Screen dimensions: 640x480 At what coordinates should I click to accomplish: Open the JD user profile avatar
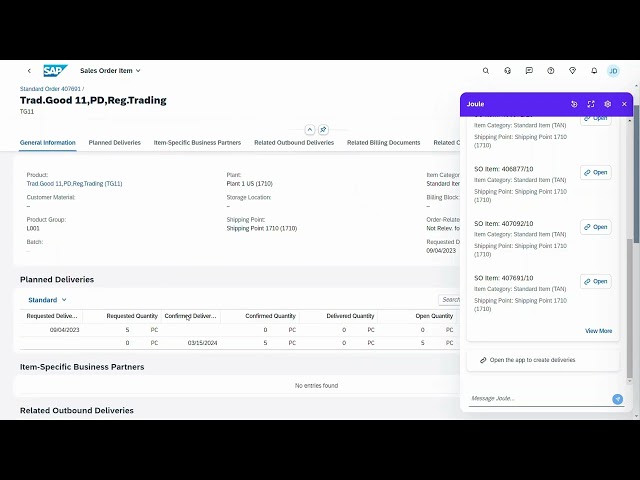(x=613, y=71)
